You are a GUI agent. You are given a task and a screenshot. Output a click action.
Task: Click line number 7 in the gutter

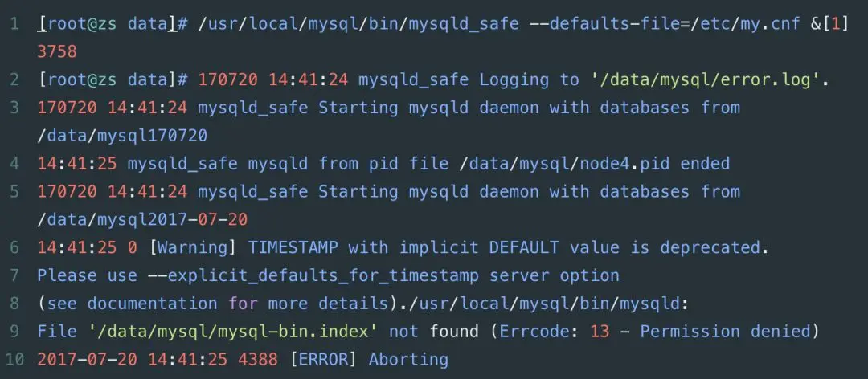coord(15,275)
